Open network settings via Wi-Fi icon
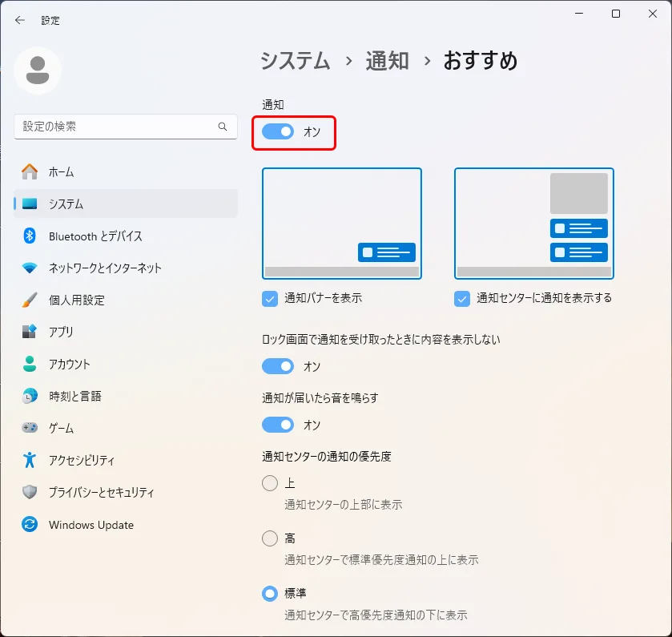Viewport: 672px width, 637px height. coord(30,268)
